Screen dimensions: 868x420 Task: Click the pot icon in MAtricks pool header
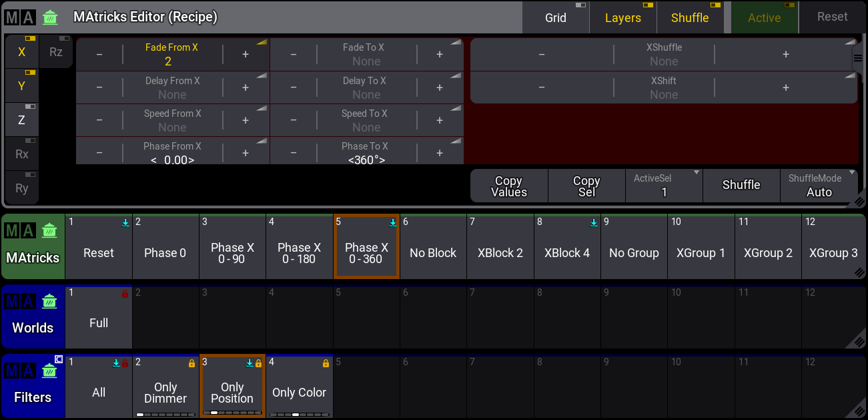tap(50, 231)
